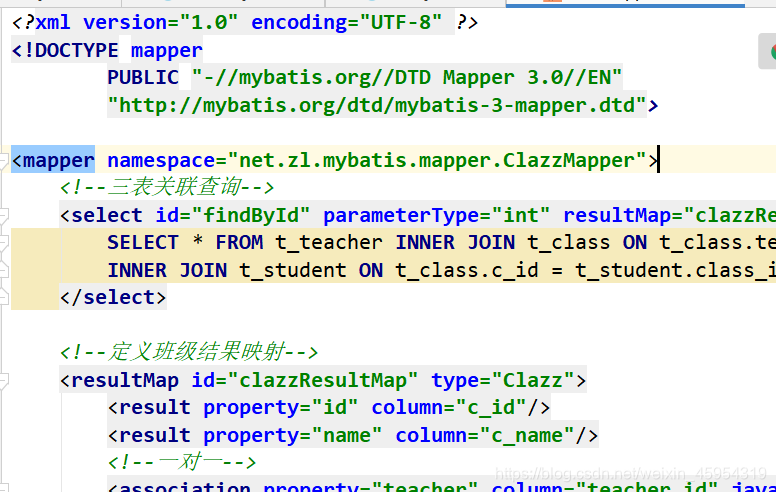Click the association property="teacher" line
The width and height of the screenshot is (776, 492).
pyautogui.click(x=441, y=486)
